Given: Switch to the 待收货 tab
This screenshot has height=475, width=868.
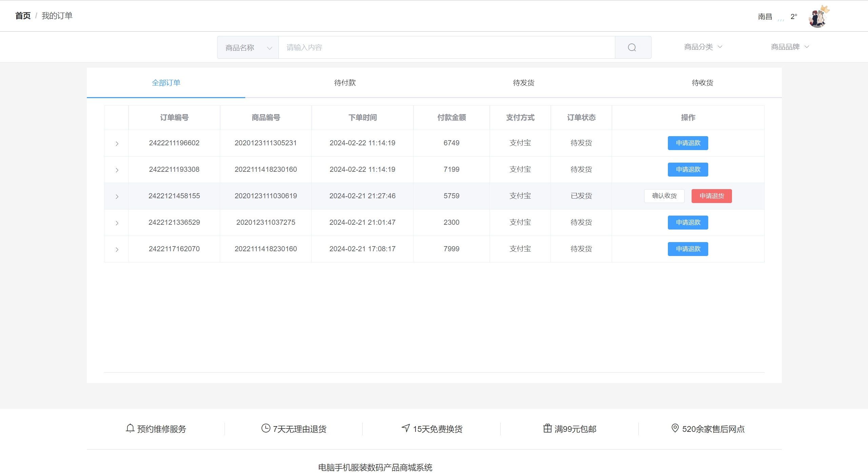Looking at the screenshot, I should pyautogui.click(x=702, y=83).
